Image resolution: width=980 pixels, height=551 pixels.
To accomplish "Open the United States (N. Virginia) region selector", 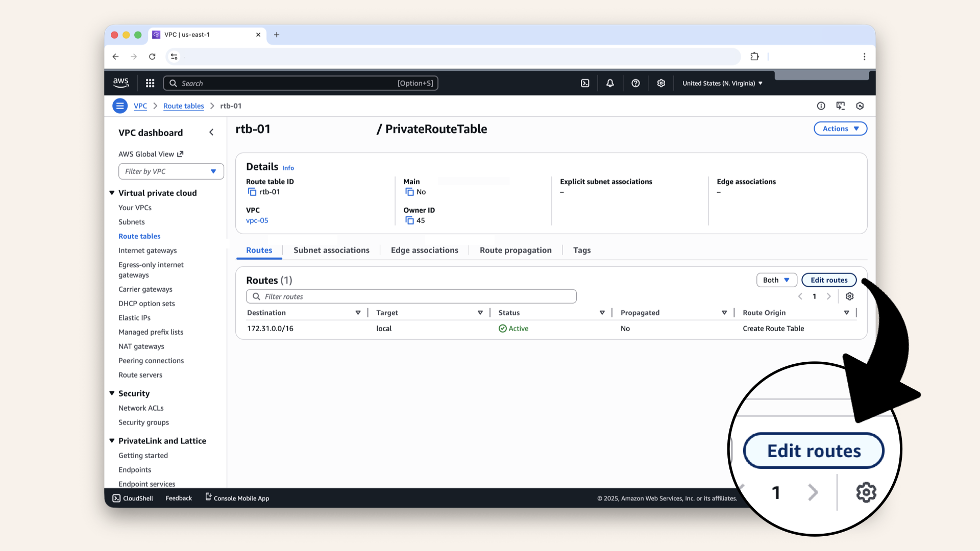I will tap(721, 83).
